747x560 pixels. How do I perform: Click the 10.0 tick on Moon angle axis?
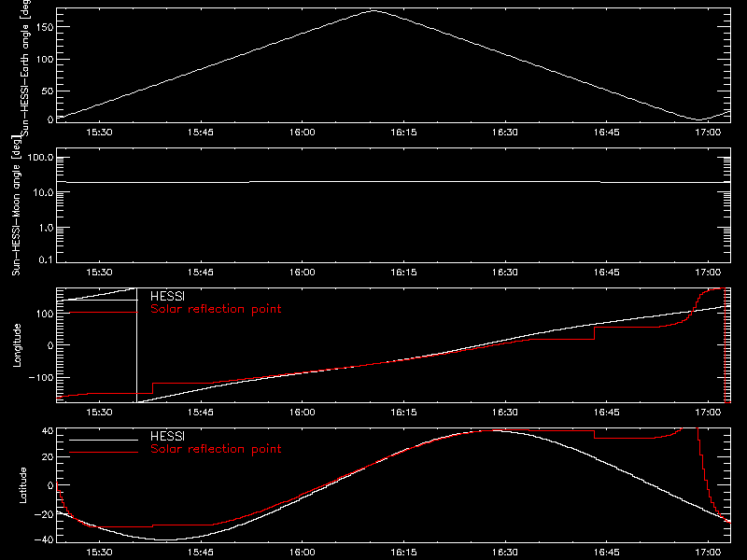click(x=43, y=192)
